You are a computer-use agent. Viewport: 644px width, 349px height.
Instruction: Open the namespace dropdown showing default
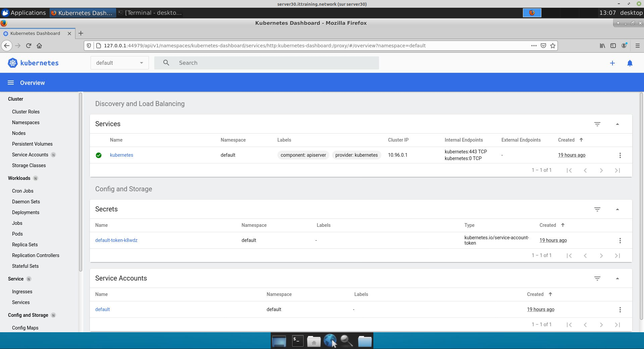pos(119,63)
